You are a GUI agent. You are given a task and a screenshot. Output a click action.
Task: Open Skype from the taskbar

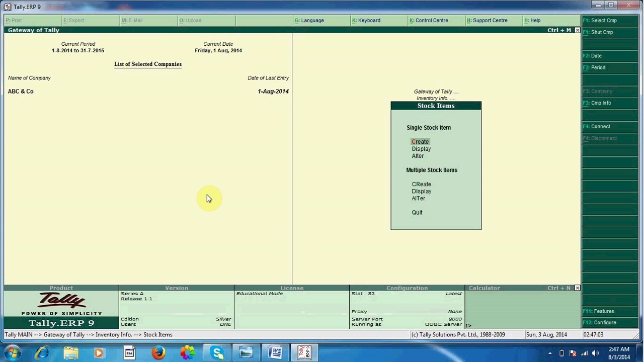tap(217, 353)
